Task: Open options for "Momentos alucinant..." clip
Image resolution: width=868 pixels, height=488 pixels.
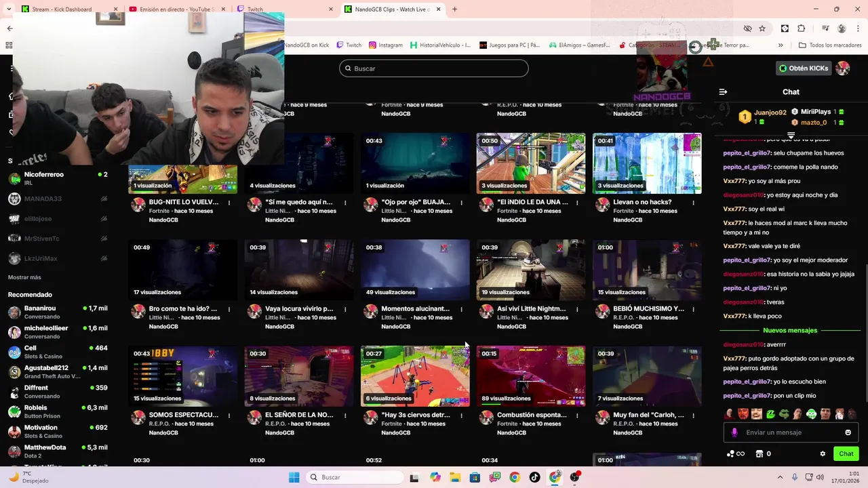Action: click(x=461, y=309)
